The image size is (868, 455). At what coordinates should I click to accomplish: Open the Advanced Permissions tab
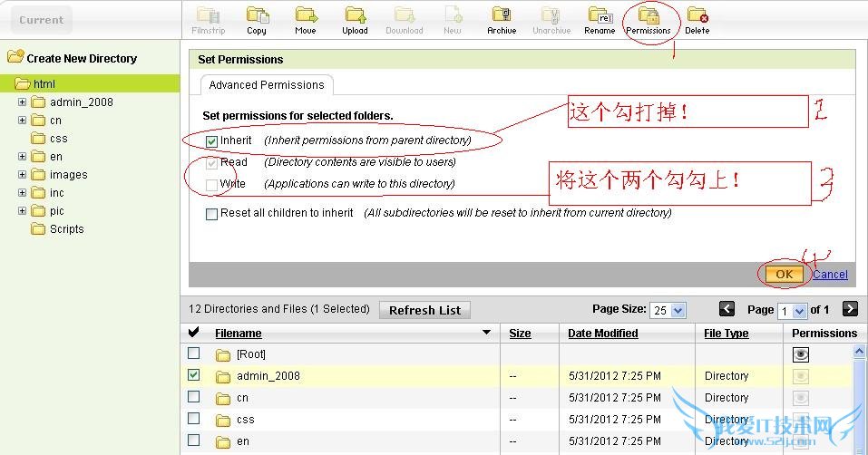pos(267,85)
